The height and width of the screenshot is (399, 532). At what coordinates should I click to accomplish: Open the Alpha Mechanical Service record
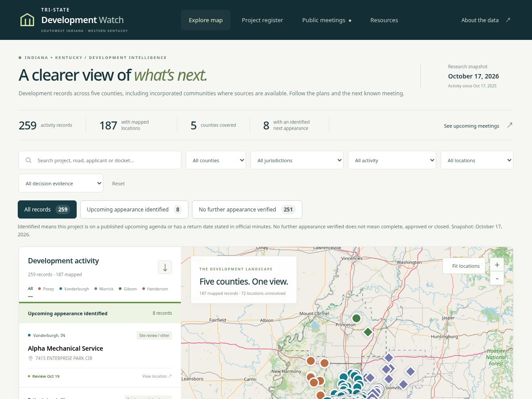pos(65,348)
